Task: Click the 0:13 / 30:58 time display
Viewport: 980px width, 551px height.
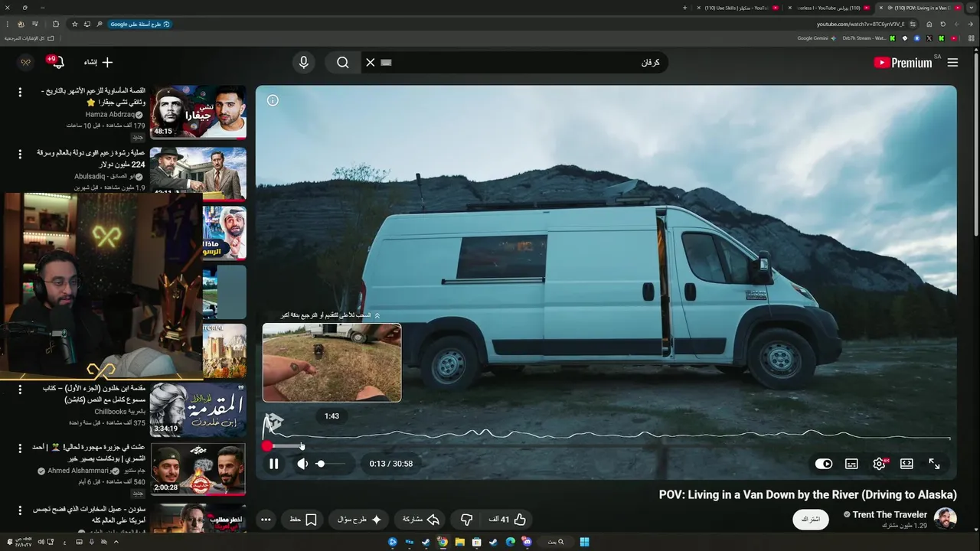Action: pyautogui.click(x=390, y=464)
